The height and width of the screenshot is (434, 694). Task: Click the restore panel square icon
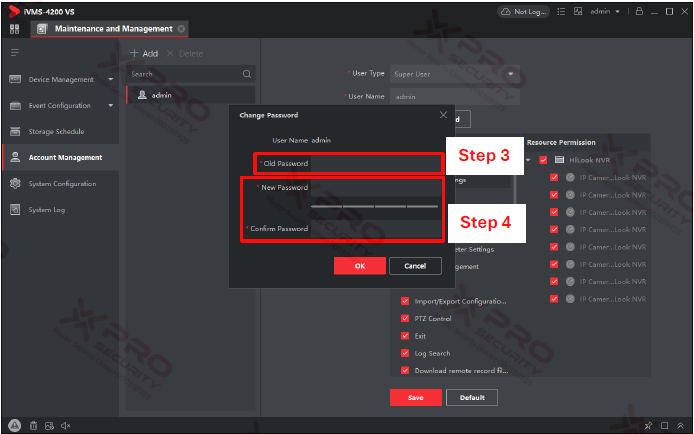[x=664, y=426]
